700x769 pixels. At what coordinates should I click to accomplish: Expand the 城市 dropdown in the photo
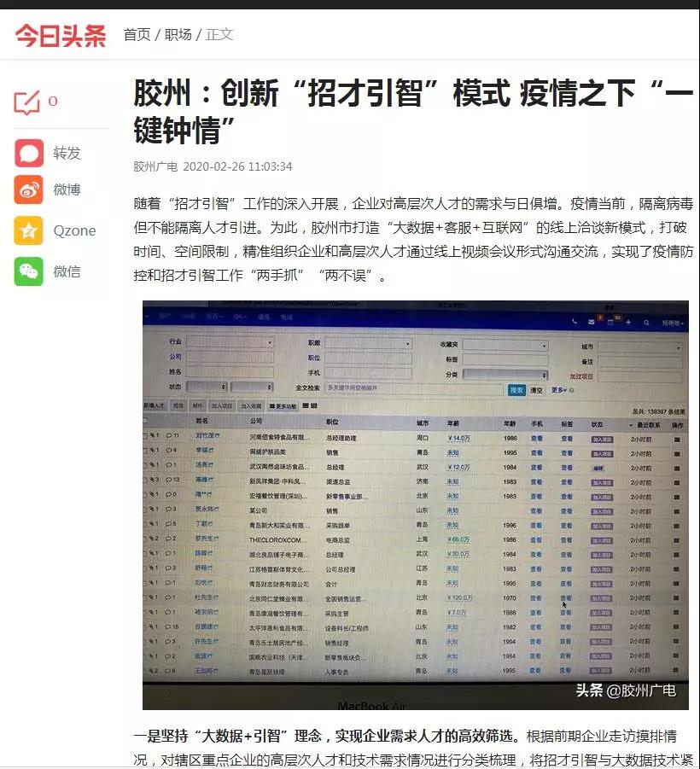[640, 347]
